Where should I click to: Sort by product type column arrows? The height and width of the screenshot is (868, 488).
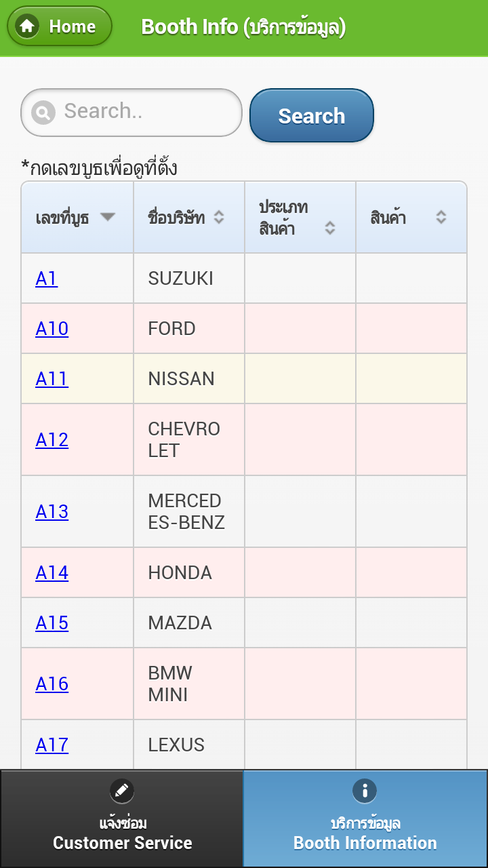coord(330,228)
